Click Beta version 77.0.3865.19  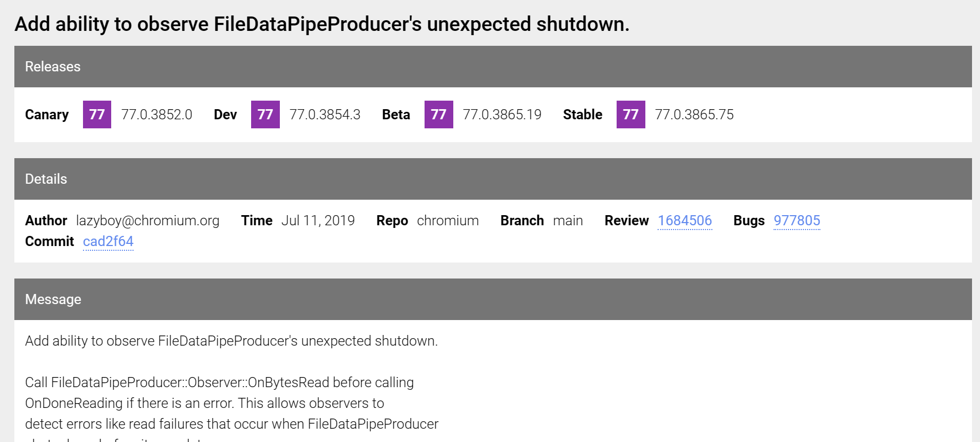pos(502,114)
